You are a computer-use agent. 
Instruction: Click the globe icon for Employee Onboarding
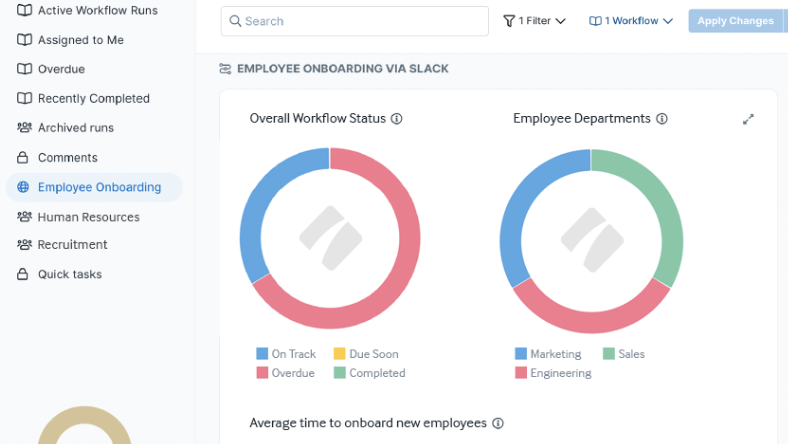click(24, 187)
